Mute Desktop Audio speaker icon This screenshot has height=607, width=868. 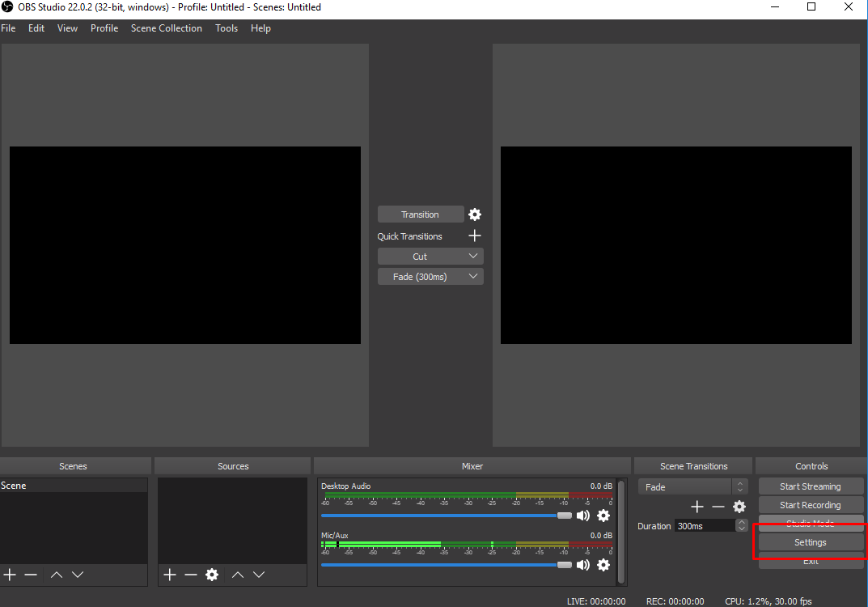tap(583, 516)
